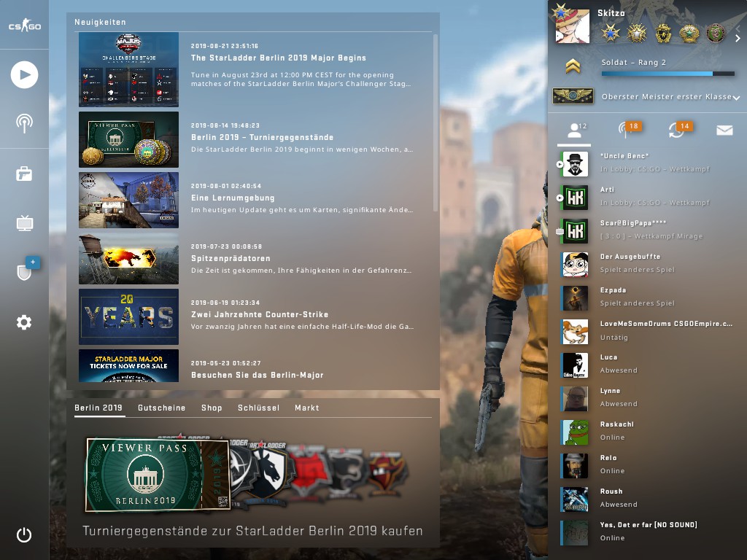This screenshot has width=747, height=560.
Task: Click Roush's avatar
Action: point(575,499)
